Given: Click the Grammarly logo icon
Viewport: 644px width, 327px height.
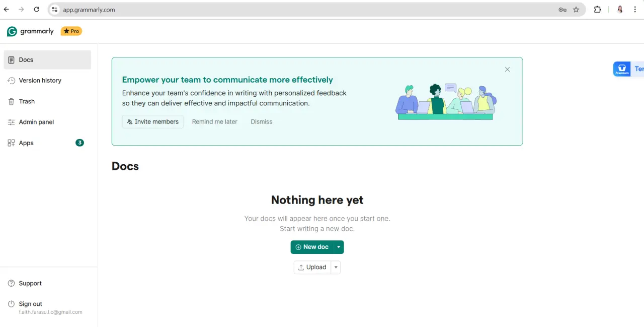Looking at the screenshot, I should 12,31.
